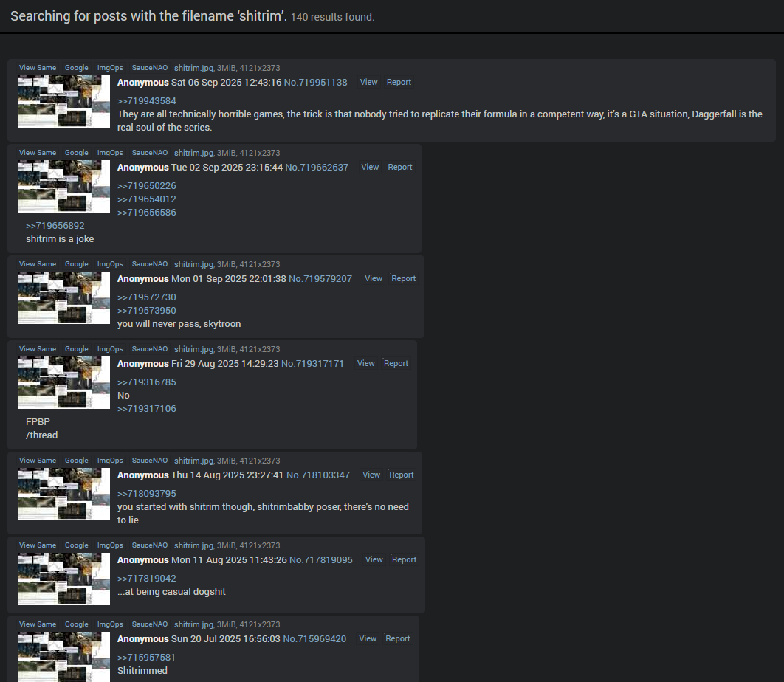Follow quote link >>717819042
This screenshot has height=682, width=784.
pos(146,579)
